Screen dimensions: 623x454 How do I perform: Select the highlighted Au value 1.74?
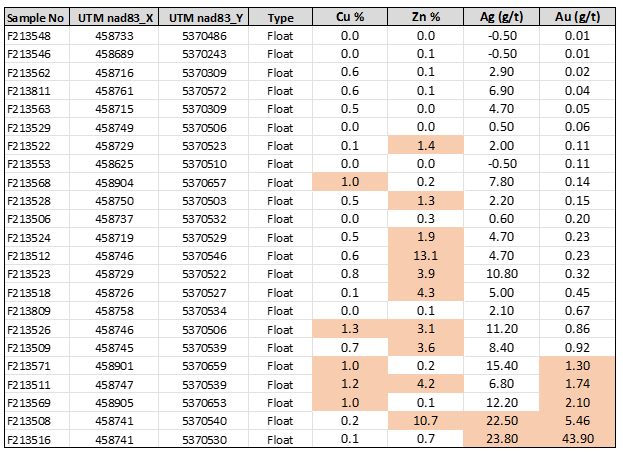577,383
